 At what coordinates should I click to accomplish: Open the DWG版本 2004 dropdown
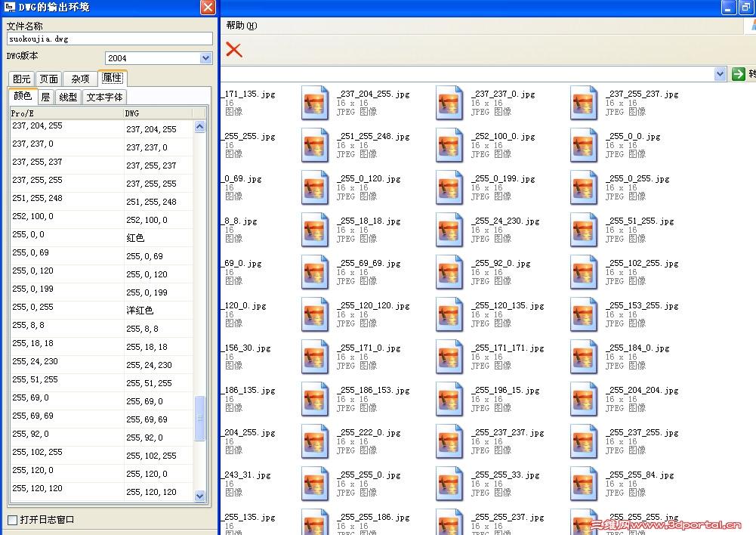pos(205,58)
